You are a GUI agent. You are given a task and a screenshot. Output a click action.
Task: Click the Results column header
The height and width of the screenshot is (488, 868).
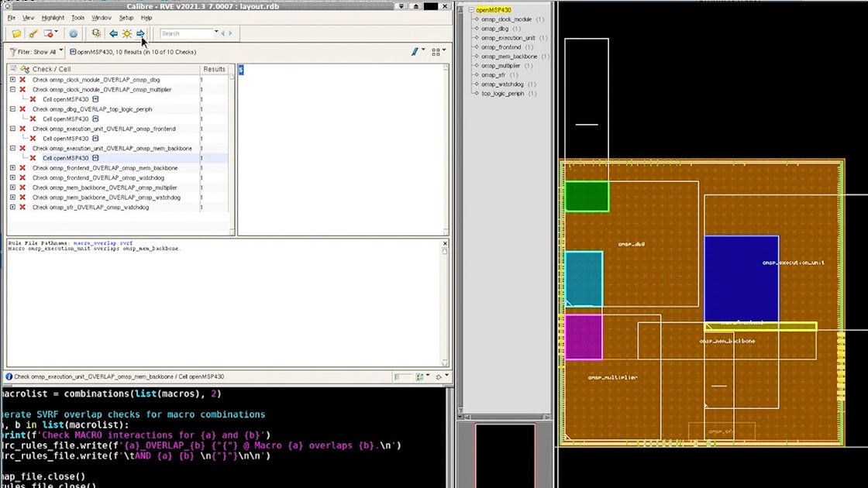coord(214,69)
